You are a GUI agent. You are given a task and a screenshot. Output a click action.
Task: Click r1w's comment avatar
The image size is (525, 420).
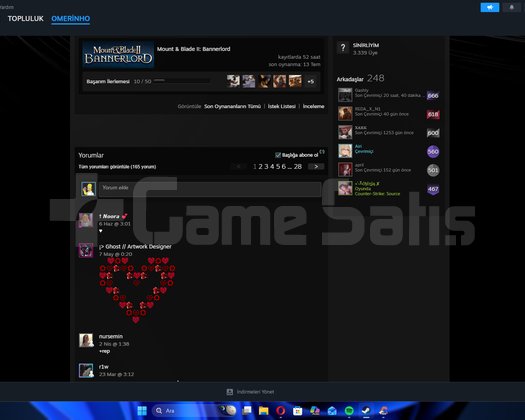coord(86,370)
